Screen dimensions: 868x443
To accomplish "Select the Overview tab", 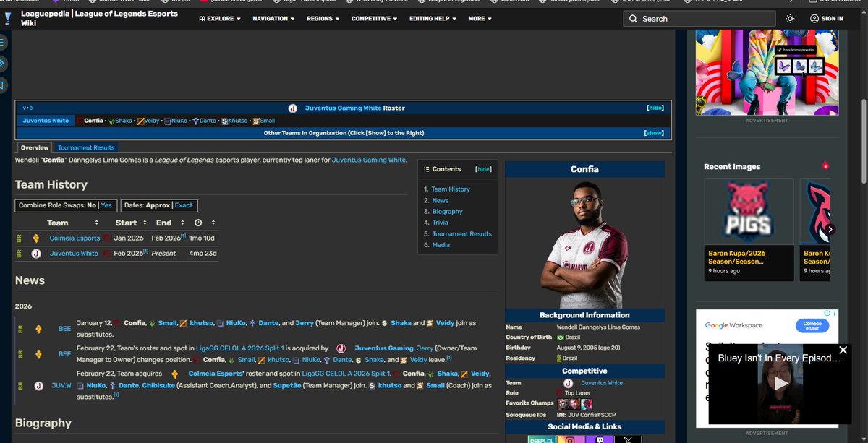I will pos(34,147).
